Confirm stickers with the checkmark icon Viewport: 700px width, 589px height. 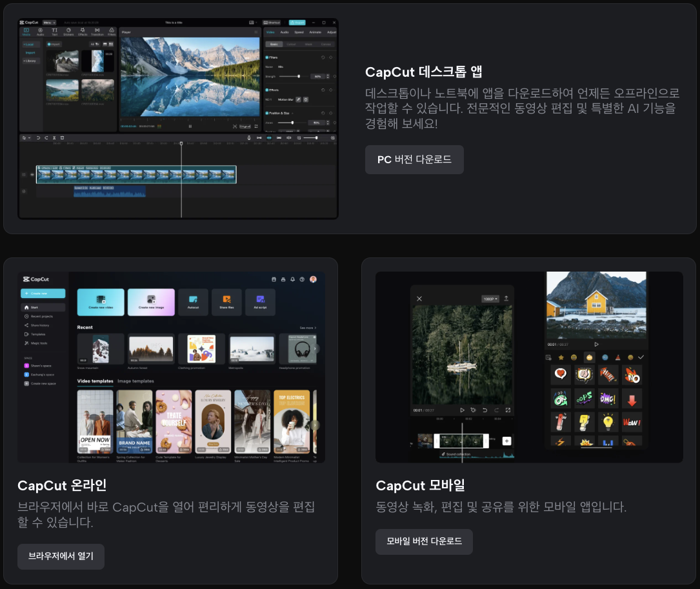pyautogui.click(x=641, y=357)
